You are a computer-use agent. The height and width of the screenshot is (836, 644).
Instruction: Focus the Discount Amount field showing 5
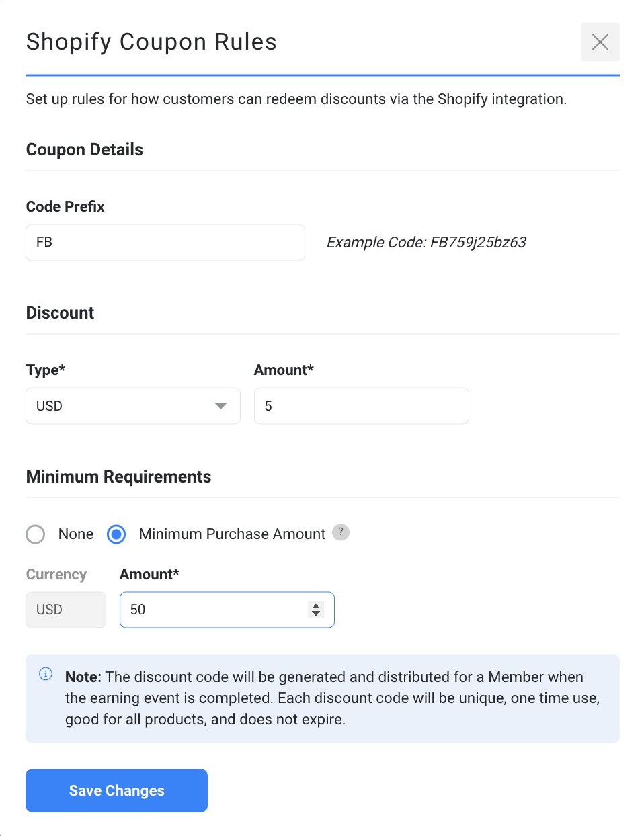[x=362, y=406]
